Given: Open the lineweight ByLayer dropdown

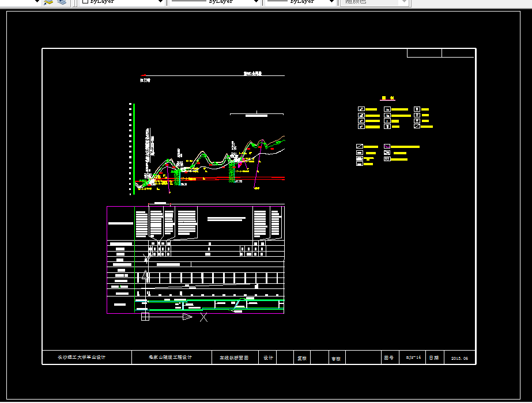Looking at the screenshot, I should [300, 2].
